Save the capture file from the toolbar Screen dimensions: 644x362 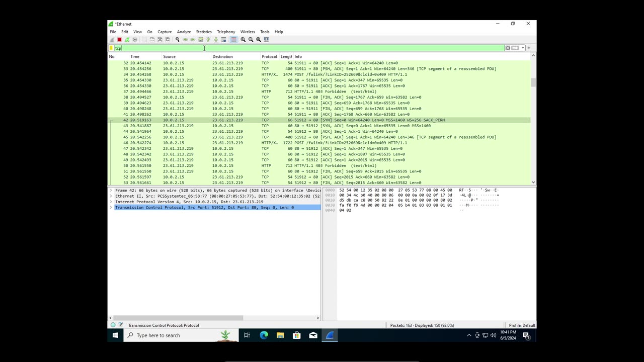pyautogui.click(x=152, y=40)
